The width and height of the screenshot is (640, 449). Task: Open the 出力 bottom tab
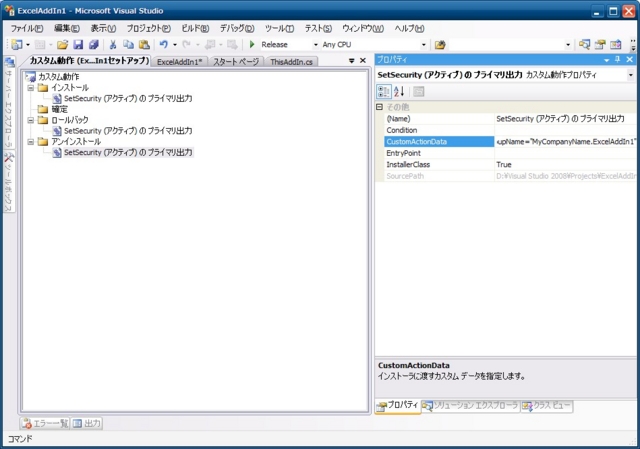pyautogui.click(x=87, y=423)
